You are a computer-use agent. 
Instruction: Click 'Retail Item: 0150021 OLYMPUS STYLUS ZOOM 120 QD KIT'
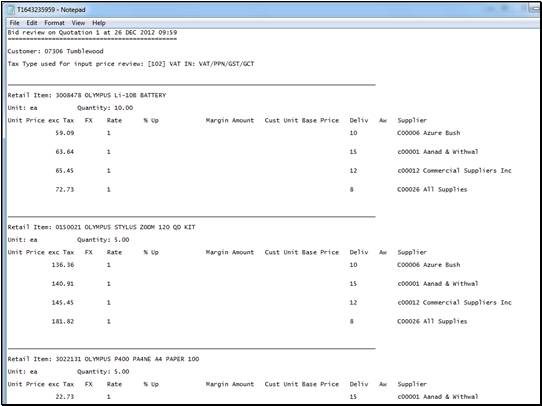click(x=101, y=227)
